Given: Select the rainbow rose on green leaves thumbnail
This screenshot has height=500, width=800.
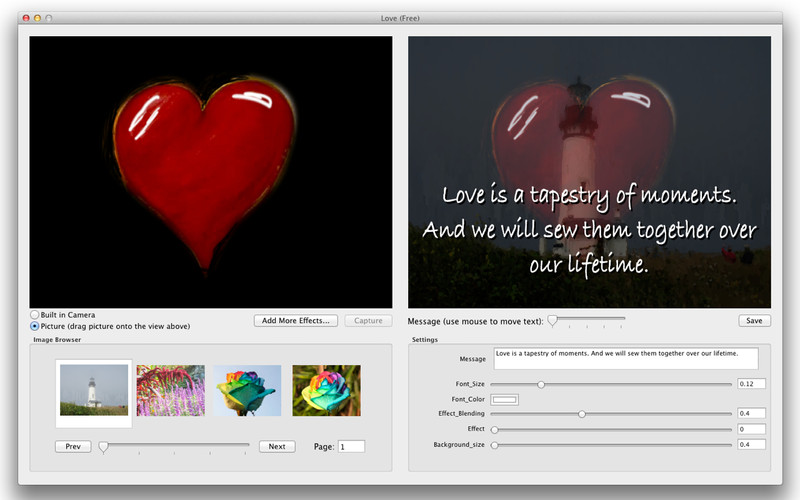Looking at the screenshot, I should coord(327,390).
